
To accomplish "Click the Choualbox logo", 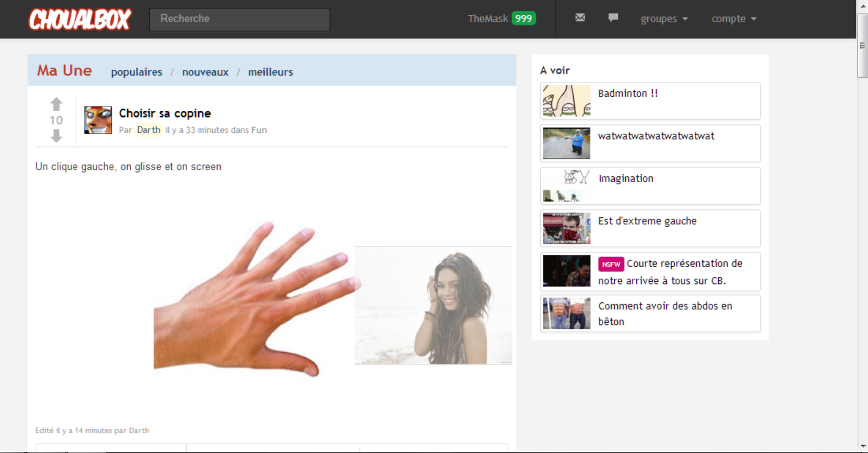I will tap(79, 19).
